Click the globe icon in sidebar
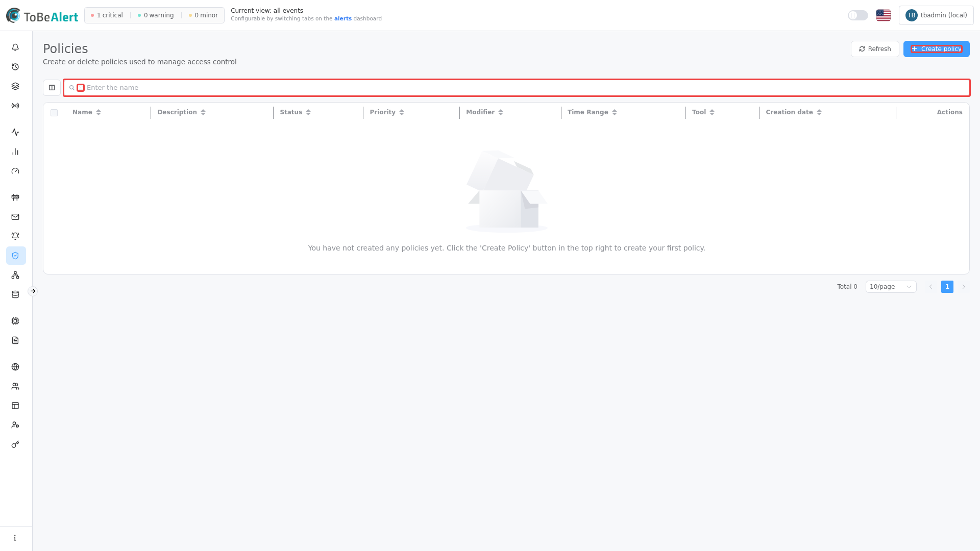The width and height of the screenshot is (980, 551). 15,367
